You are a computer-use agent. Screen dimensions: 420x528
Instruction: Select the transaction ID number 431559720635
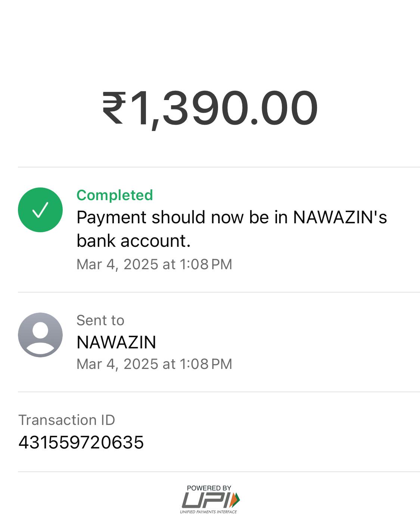tap(81, 442)
